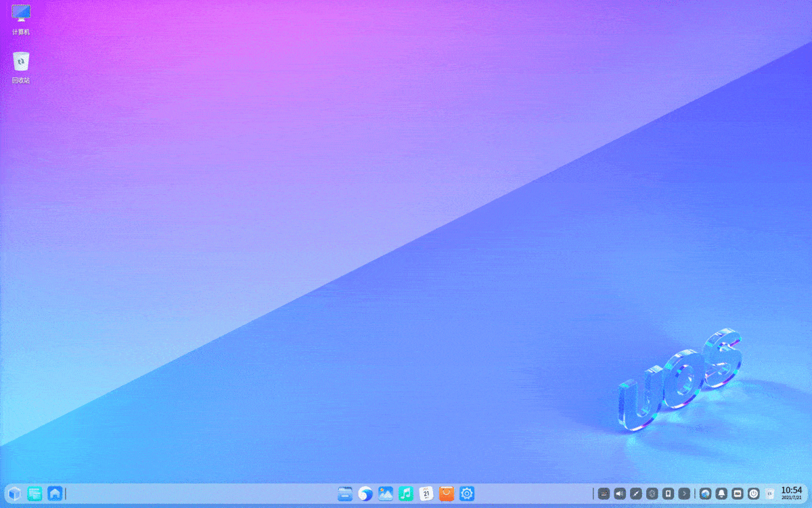812x508 pixels.
Task: Click the phone-shaped tray icon
Action: pos(669,494)
